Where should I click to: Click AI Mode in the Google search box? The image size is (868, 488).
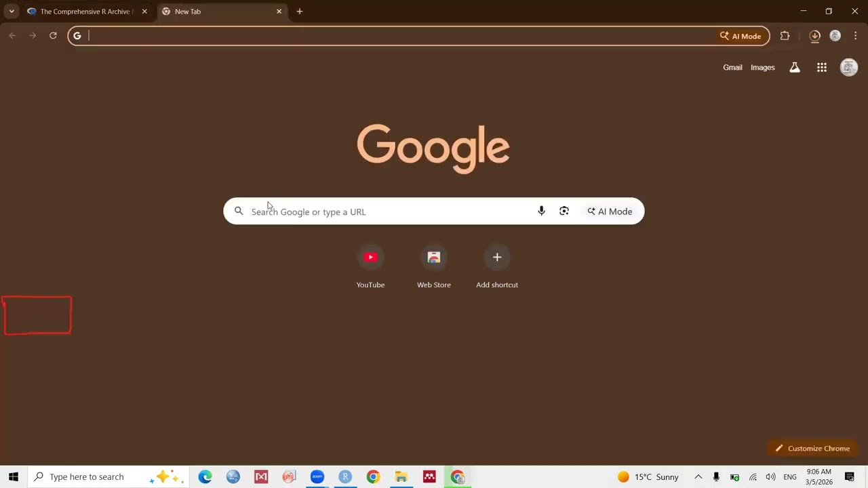click(x=610, y=211)
